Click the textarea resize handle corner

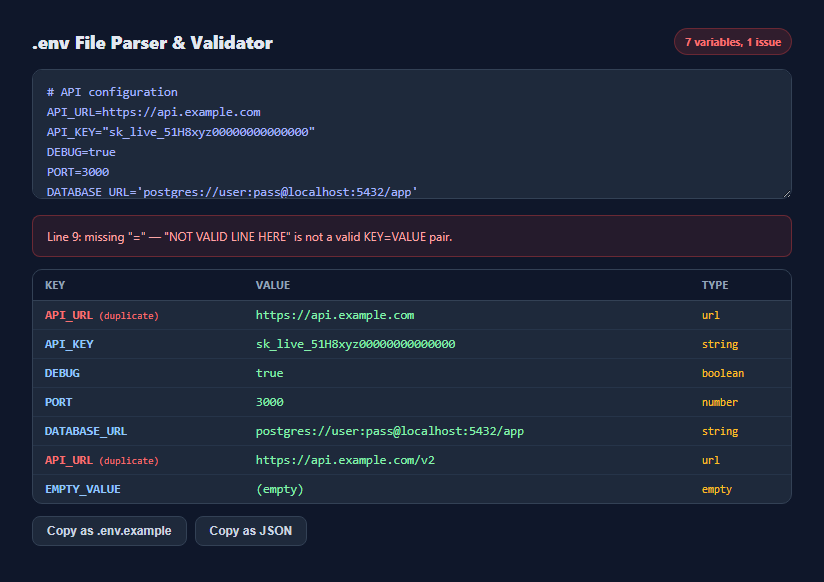pos(787,193)
